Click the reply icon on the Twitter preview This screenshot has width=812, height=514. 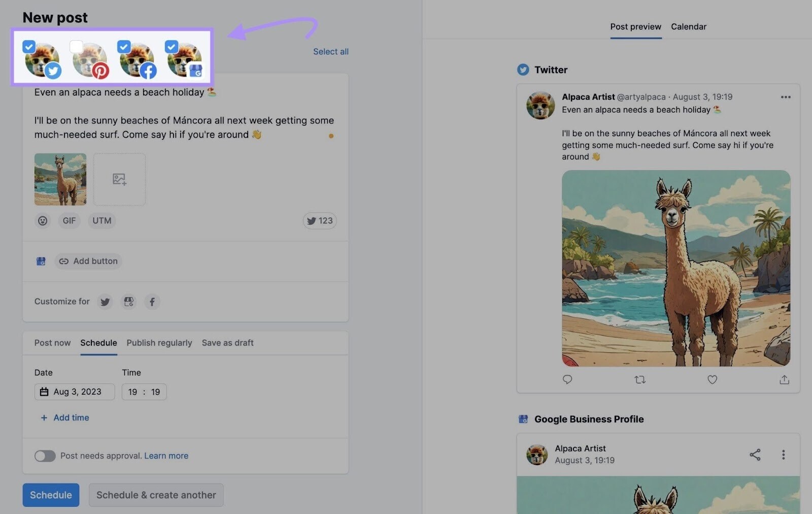(567, 379)
